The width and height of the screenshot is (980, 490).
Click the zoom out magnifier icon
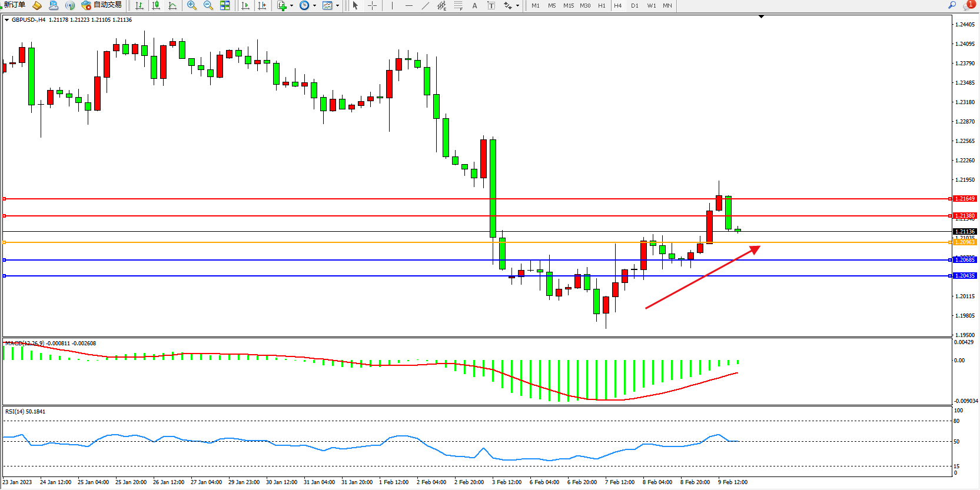[208, 5]
